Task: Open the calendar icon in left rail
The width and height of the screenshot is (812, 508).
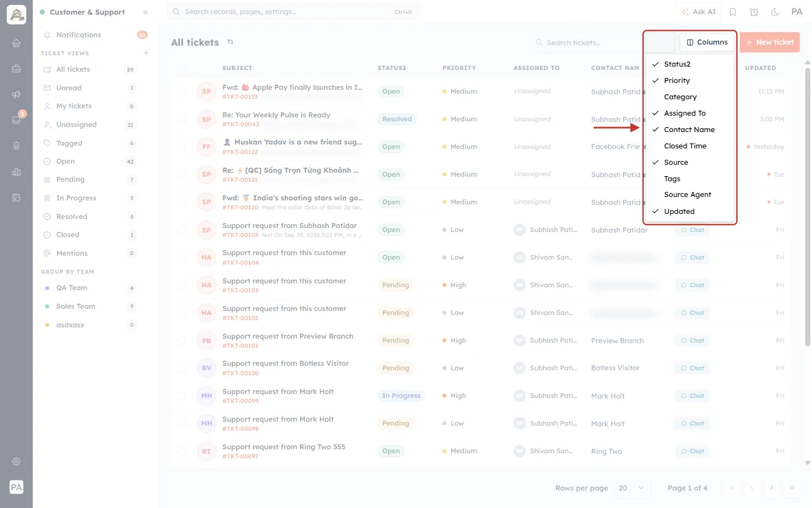Action: pyautogui.click(x=16, y=198)
